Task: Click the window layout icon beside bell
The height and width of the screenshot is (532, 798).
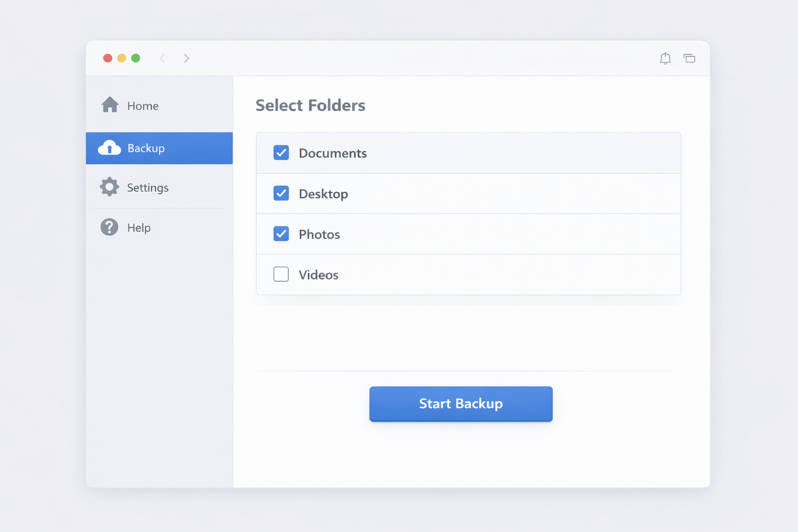Action: (689, 58)
